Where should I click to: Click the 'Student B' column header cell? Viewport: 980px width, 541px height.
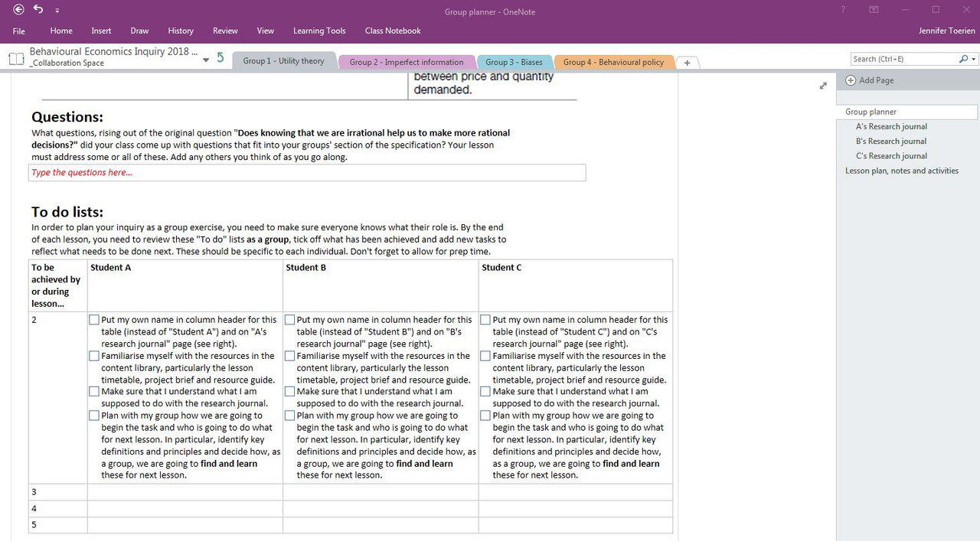[381, 285]
